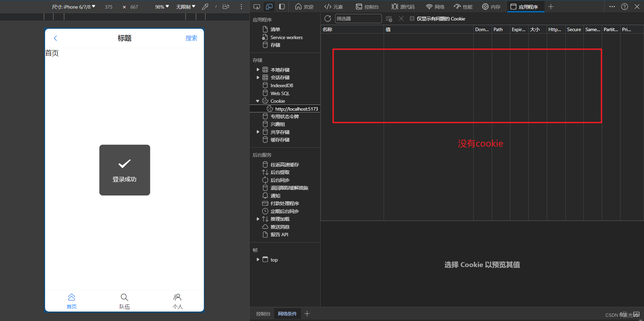Add a new tool tab with plus icon
The image size is (644, 321).
tap(551, 7)
